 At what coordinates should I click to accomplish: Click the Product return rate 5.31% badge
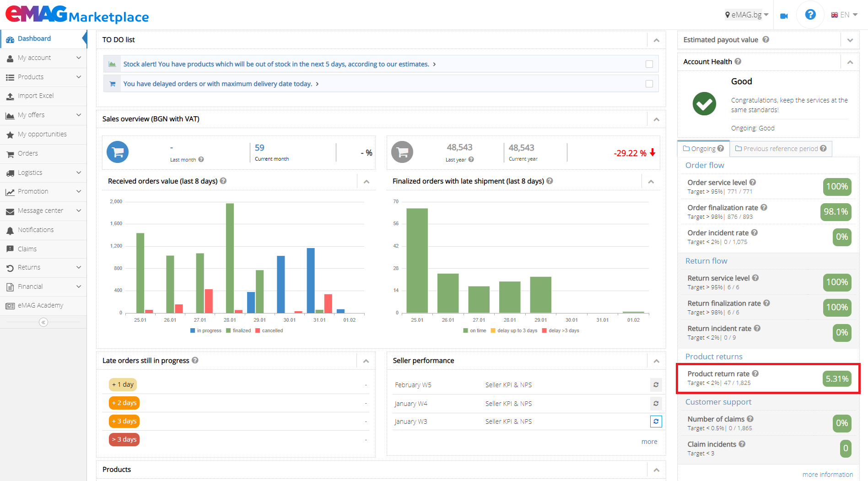click(837, 378)
